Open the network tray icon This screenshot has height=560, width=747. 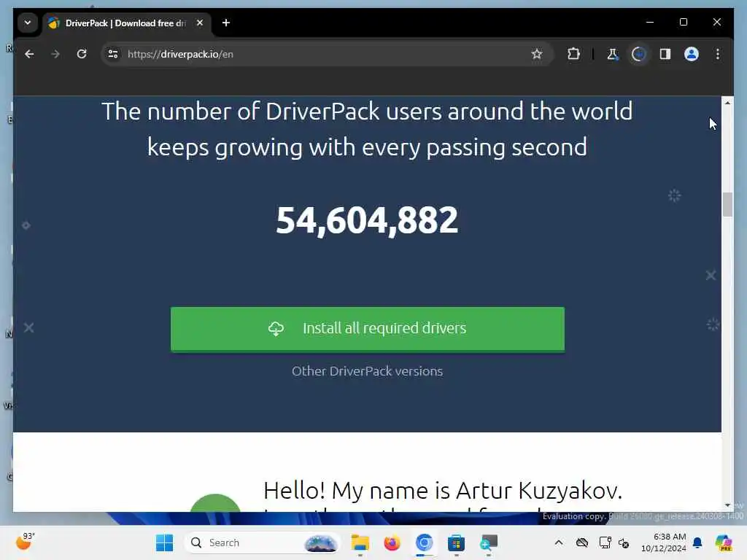coord(605,542)
